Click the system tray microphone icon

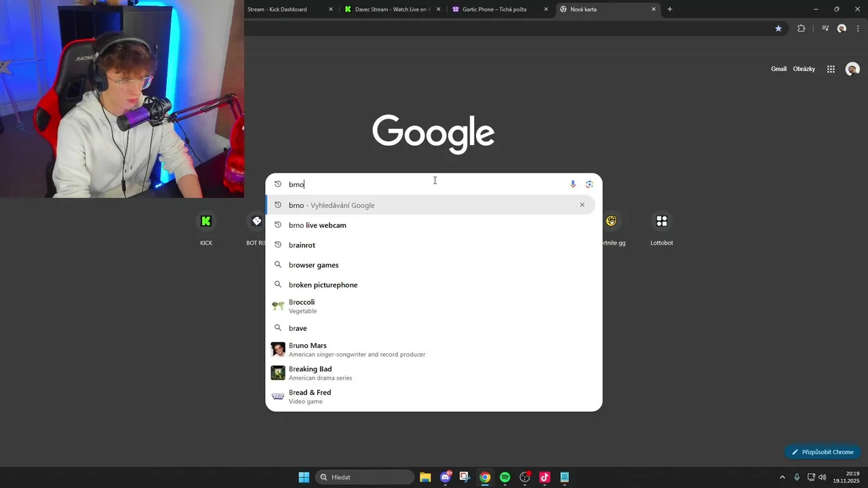pos(797,477)
